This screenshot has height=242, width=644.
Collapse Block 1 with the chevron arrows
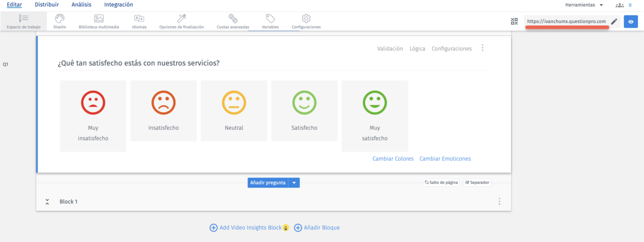tap(47, 202)
